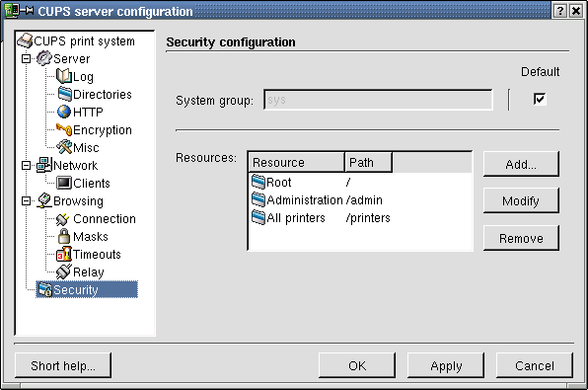Click the Log book icon
Image resolution: width=588 pixels, height=390 pixels.
(x=64, y=76)
